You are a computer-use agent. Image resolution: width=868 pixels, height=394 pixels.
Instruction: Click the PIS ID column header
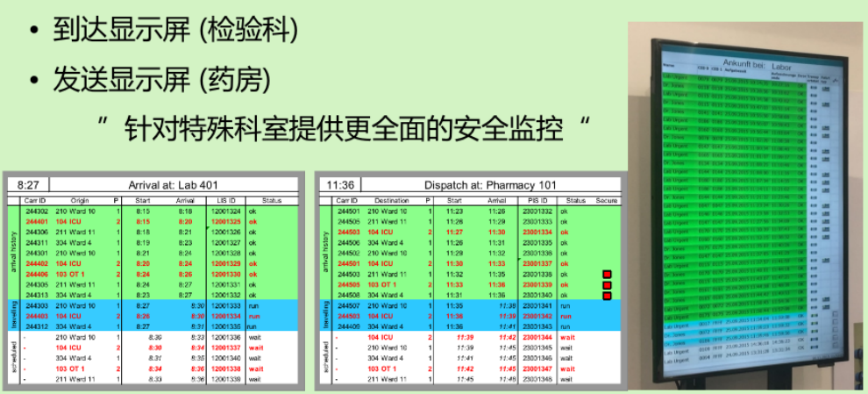534,201
